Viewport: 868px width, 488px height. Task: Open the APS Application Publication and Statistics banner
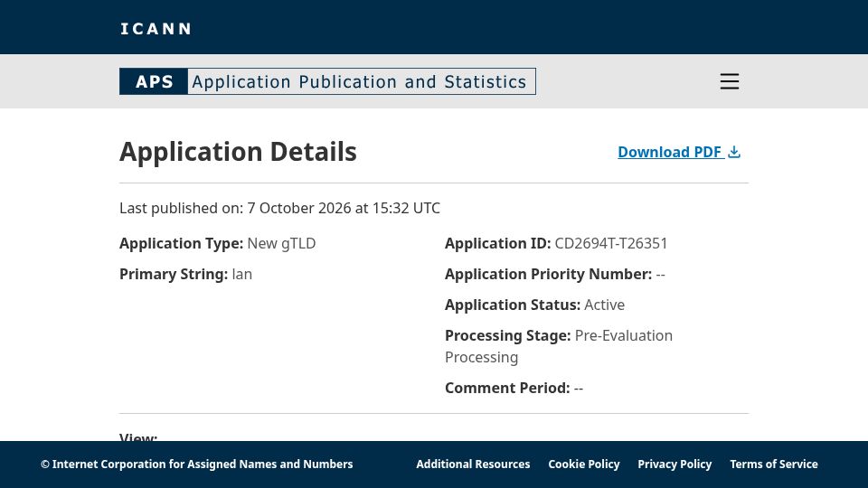[327, 81]
